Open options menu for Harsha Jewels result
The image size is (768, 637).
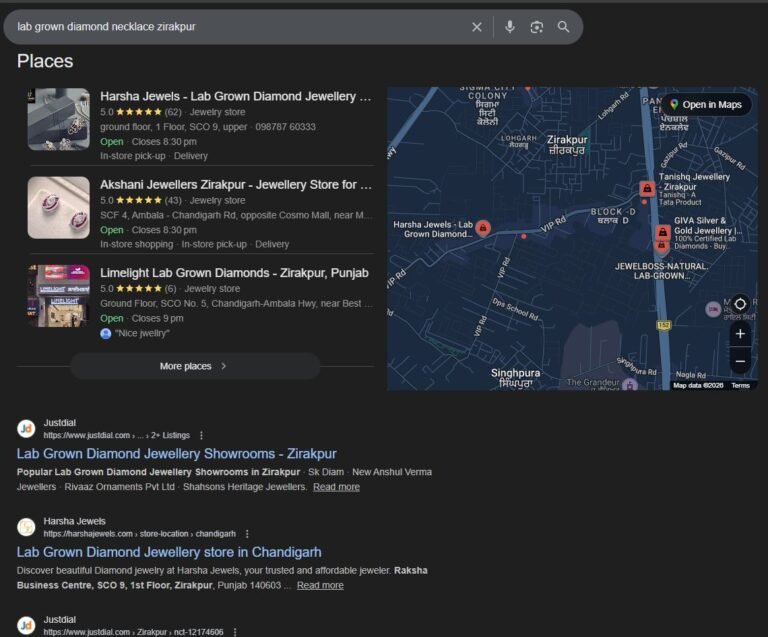point(247,534)
